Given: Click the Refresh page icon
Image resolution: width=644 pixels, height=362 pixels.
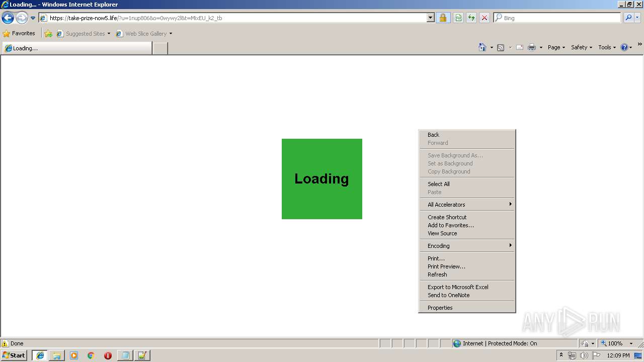Looking at the screenshot, I should click(x=471, y=18).
